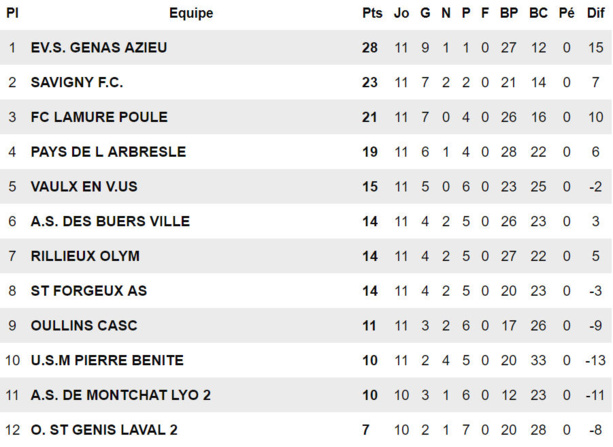The image size is (613, 447).
Task: Select the Jo column header
Action: click(x=402, y=13)
